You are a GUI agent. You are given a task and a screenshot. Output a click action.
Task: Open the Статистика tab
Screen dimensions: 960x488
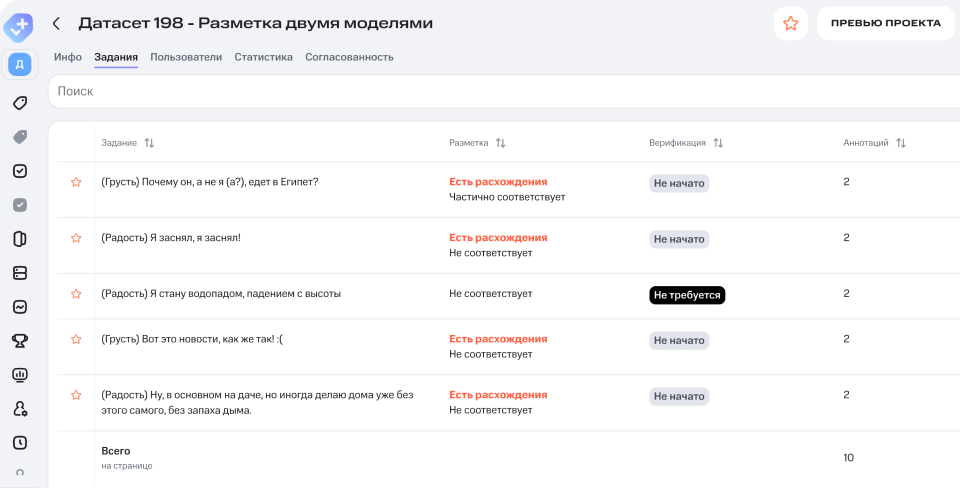click(x=263, y=57)
